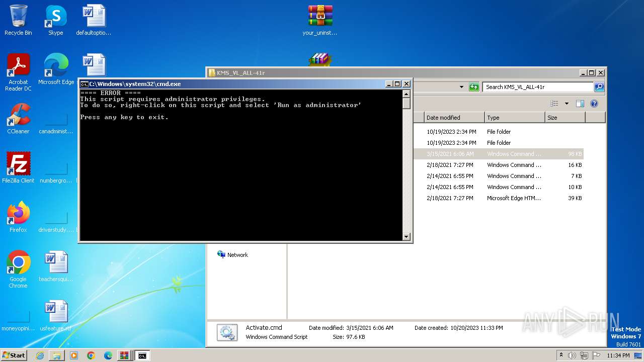Select the usfeature.rtf document icon
The image size is (644, 362).
[56, 316]
